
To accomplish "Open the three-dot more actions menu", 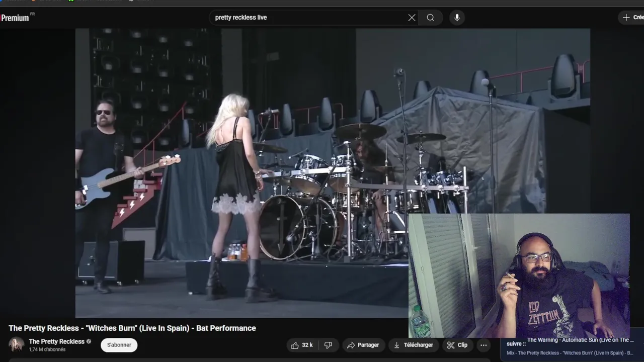I will (x=484, y=345).
